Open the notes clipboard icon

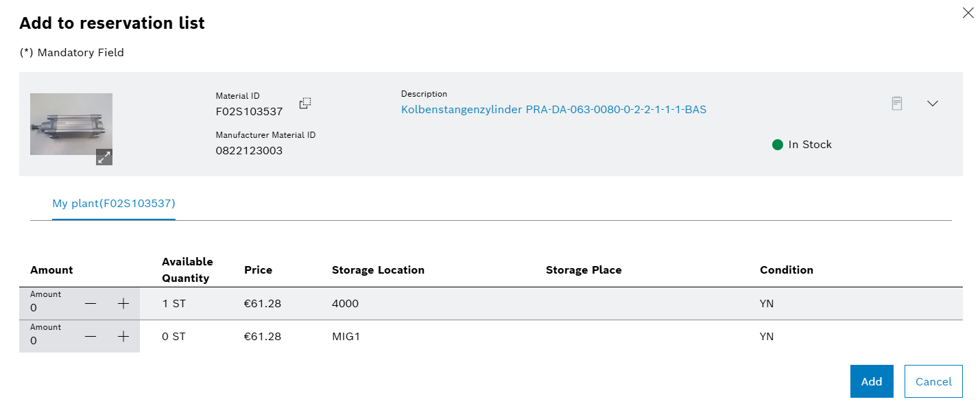pos(896,104)
